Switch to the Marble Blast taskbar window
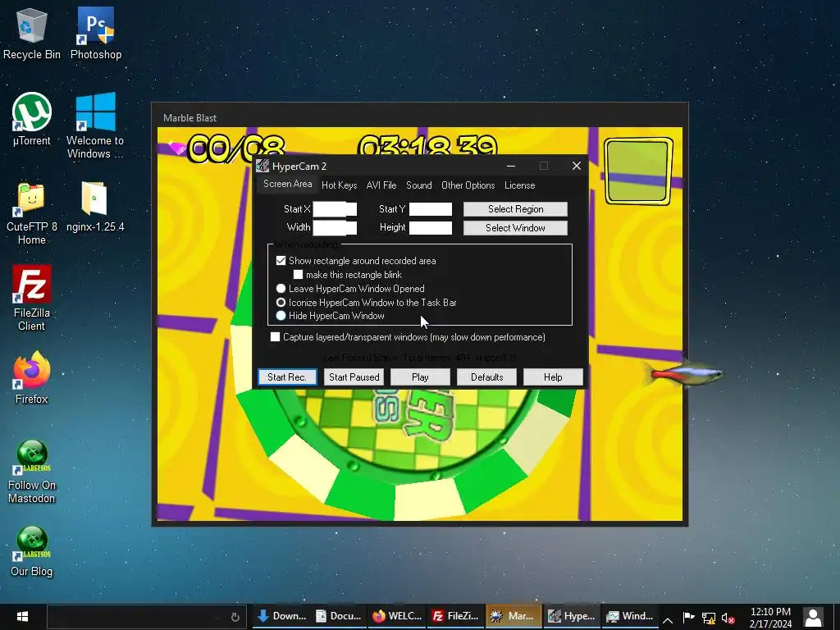The image size is (840, 630). pyautogui.click(x=514, y=616)
